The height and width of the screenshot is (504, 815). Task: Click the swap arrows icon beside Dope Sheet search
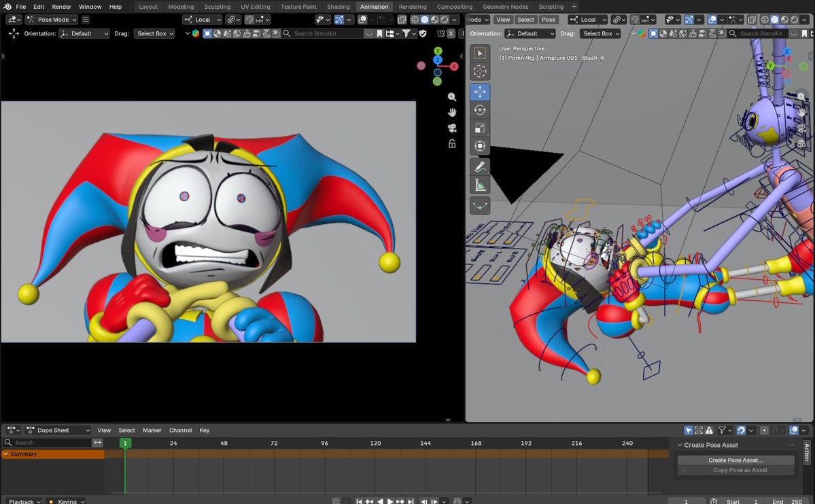98,443
